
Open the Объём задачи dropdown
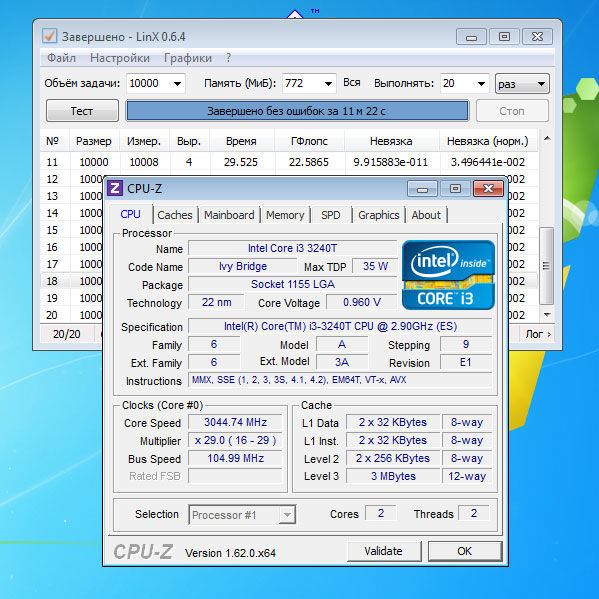pyautogui.click(x=177, y=84)
